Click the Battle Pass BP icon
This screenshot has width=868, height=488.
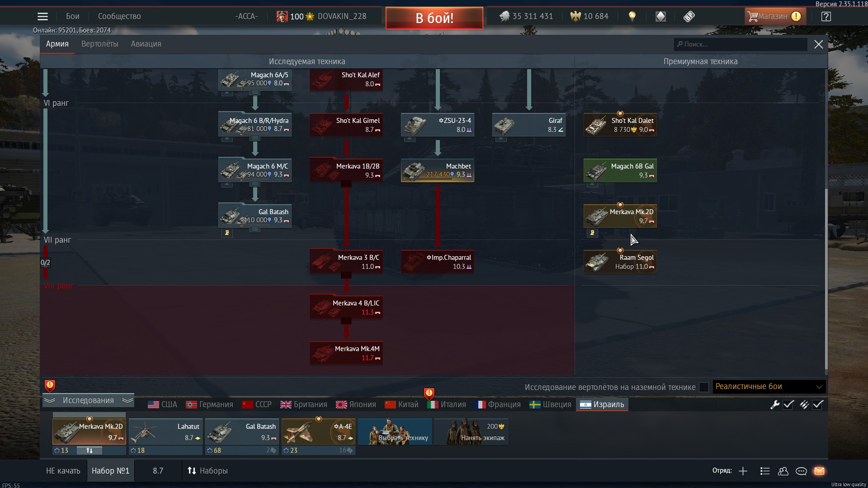[x=689, y=17]
